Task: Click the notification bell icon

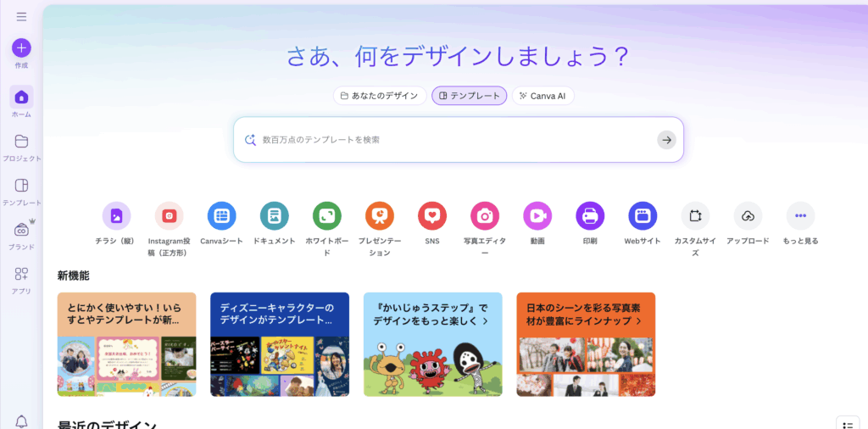Action: tap(21, 421)
